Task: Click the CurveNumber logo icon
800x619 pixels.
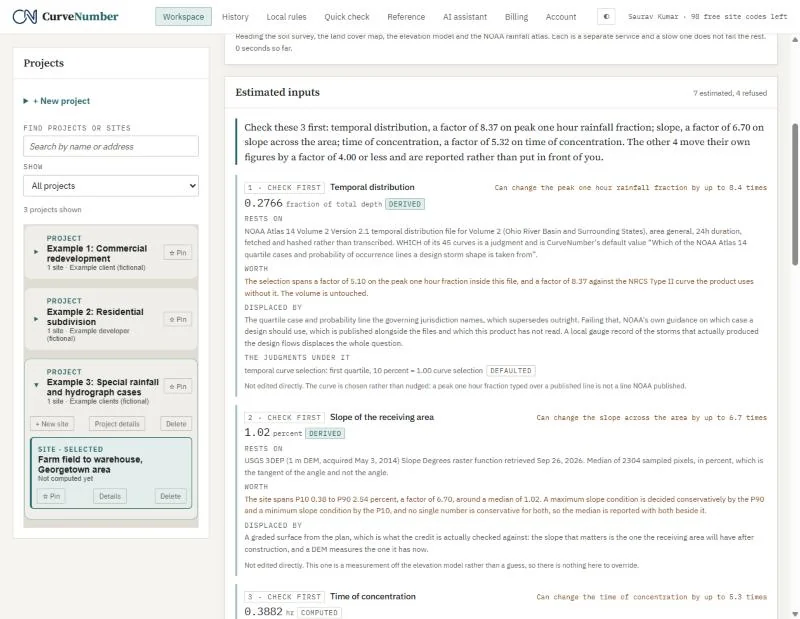Action: 24,16
